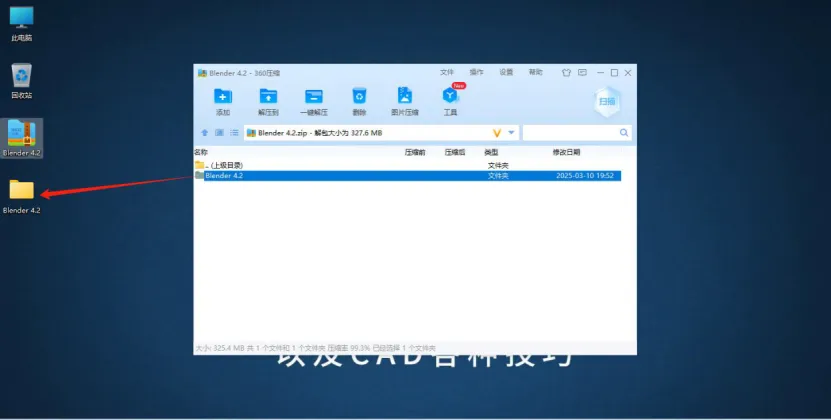Open the 操作 (Operation) menu
The height and width of the screenshot is (420, 831).
pyautogui.click(x=476, y=72)
